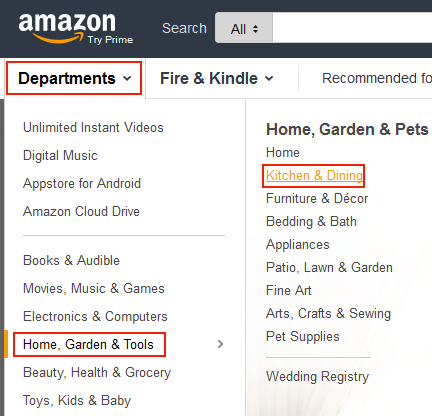Select Books & Audible department
This screenshot has height=416, width=432.
[x=71, y=260]
